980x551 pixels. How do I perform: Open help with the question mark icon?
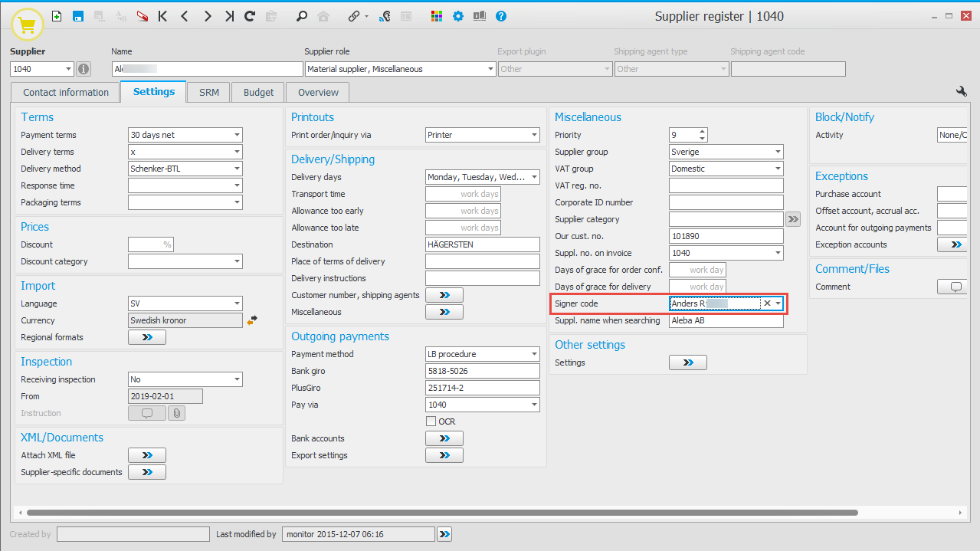pos(501,16)
